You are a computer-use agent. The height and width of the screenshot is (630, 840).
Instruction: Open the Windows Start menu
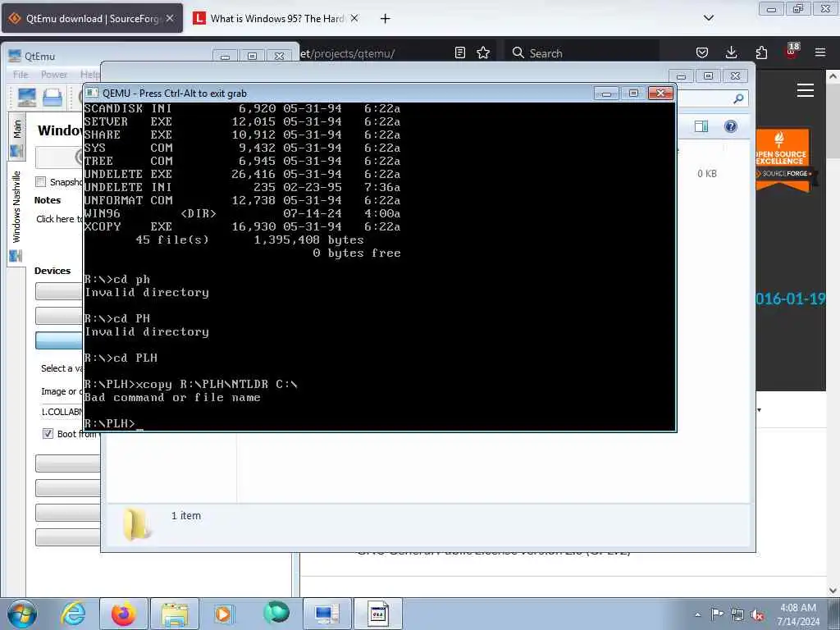pos(22,614)
